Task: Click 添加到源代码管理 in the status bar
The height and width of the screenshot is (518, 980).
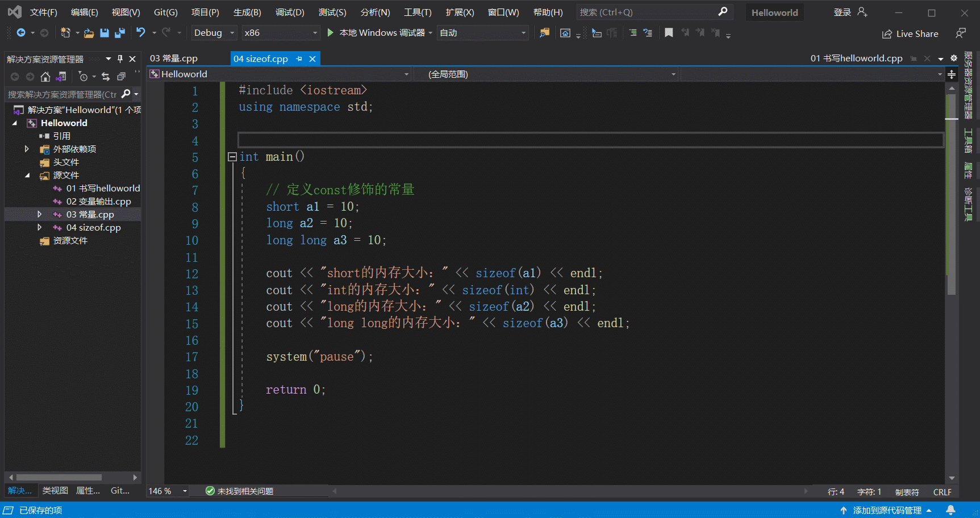Action: (x=886, y=510)
